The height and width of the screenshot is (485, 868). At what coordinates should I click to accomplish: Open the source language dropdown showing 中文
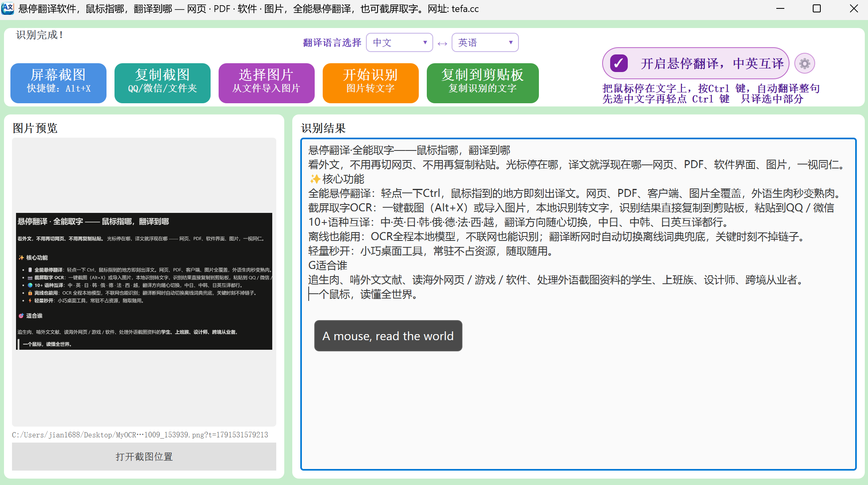pos(399,42)
